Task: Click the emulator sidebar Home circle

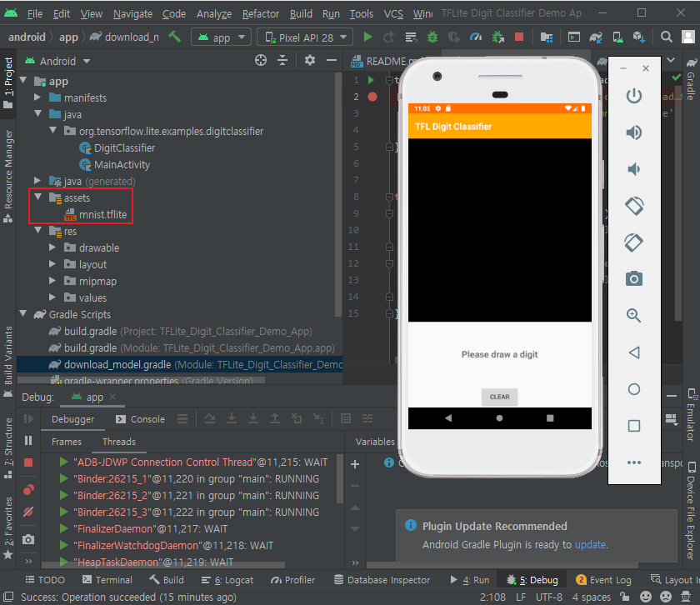Action: (x=634, y=389)
